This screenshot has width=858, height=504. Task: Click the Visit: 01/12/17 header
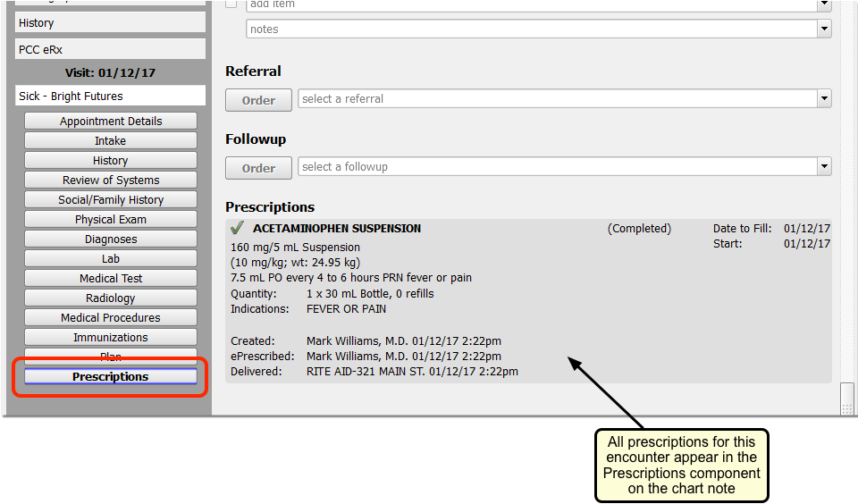(110, 72)
